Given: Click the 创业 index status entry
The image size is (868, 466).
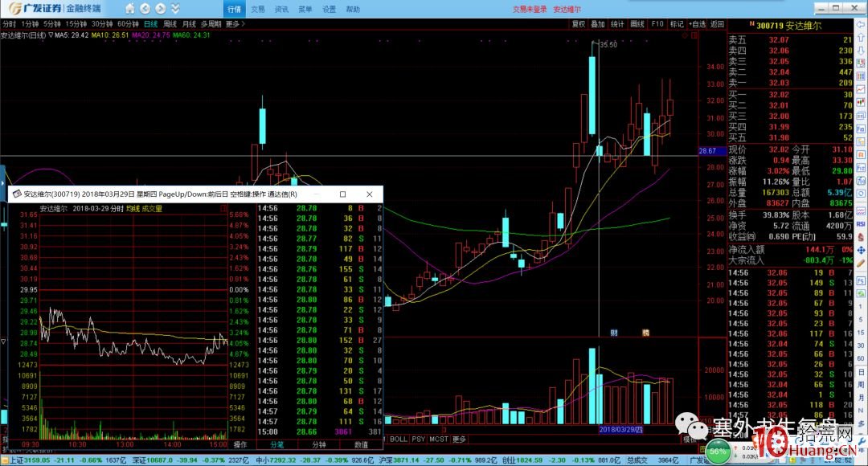Looking at the screenshot, I should (561, 460).
